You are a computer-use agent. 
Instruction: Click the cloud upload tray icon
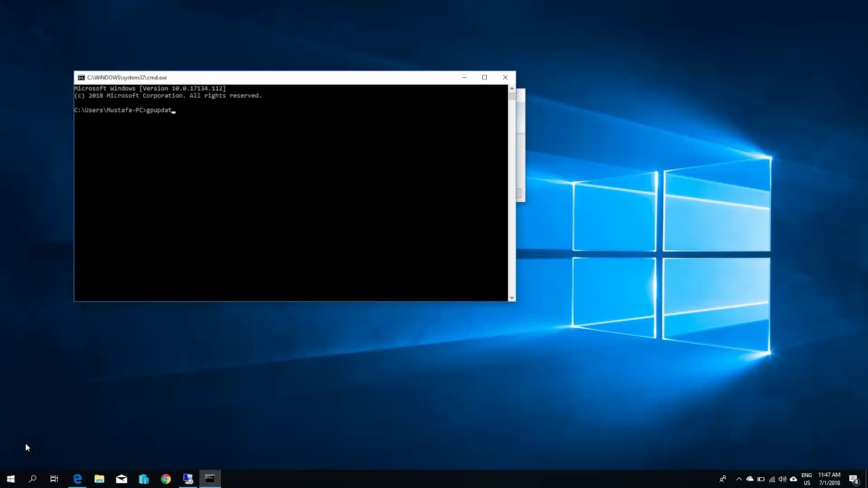click(793, 479)
